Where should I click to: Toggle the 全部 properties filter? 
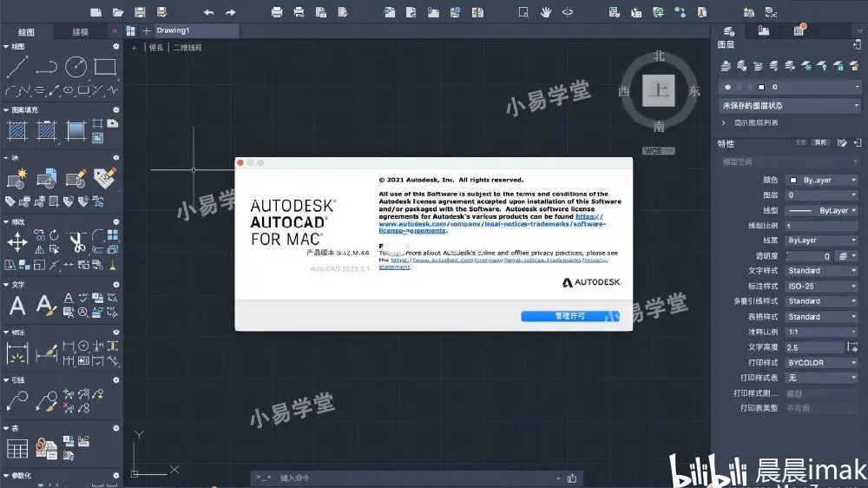coord(801,142)
